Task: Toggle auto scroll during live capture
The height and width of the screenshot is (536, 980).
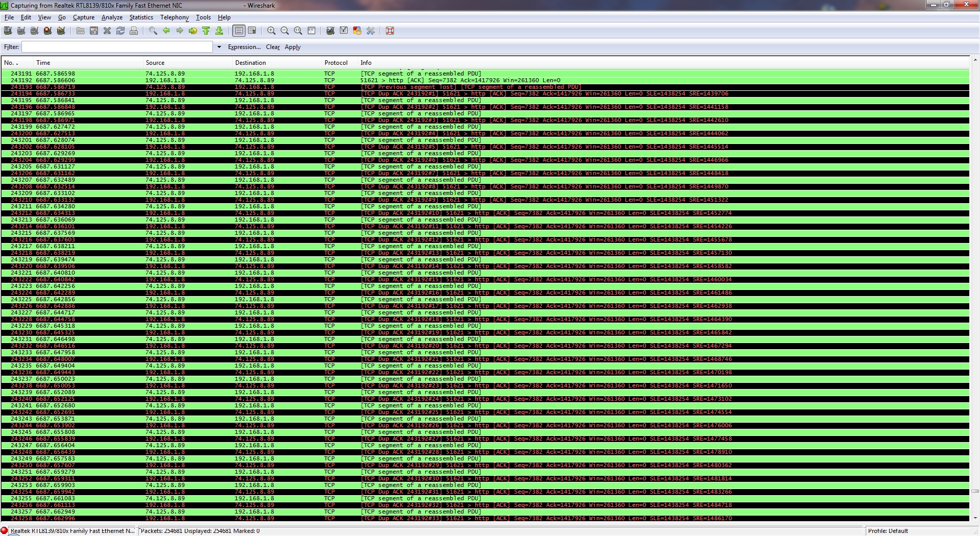Action: coord(252,31)
